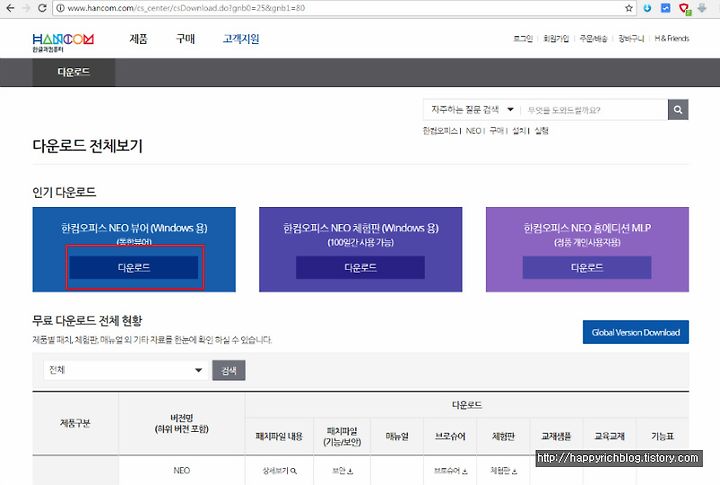Open NEO row 상세보기 patch details

point(280,471)
